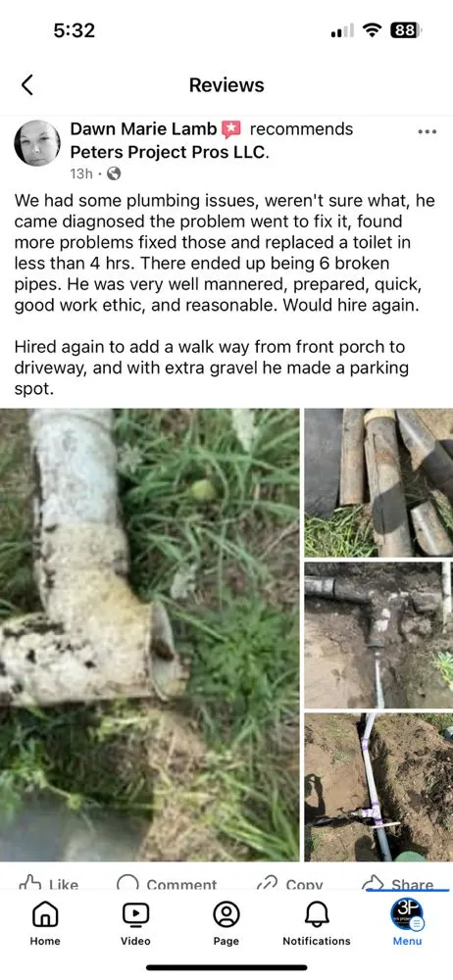View the photo of rusty old pipes

(x=378, y=482)
